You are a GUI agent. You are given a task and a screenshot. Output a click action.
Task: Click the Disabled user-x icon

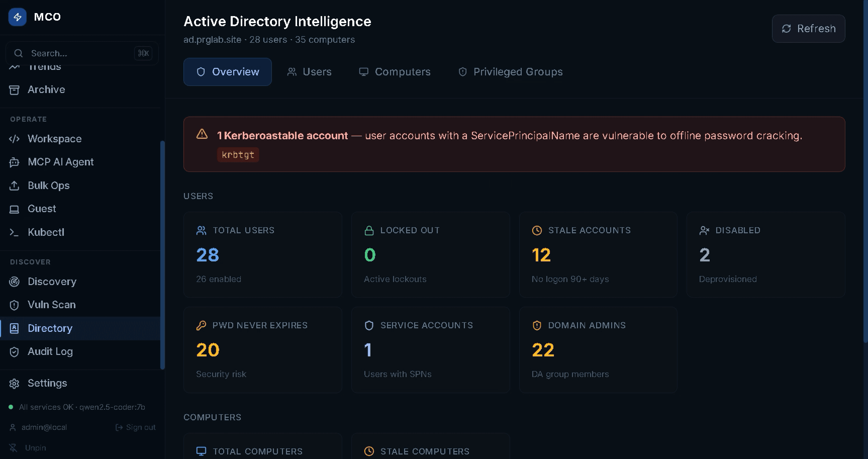click(x=704, y=231)
